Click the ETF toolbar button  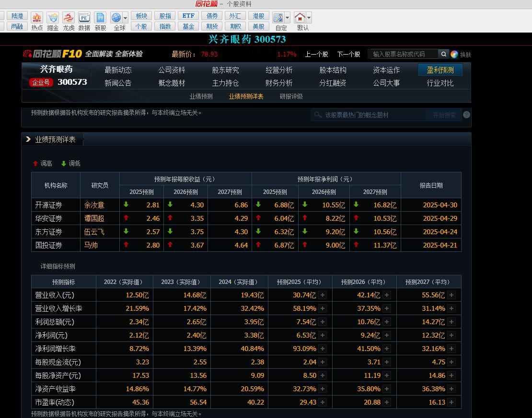188,16
